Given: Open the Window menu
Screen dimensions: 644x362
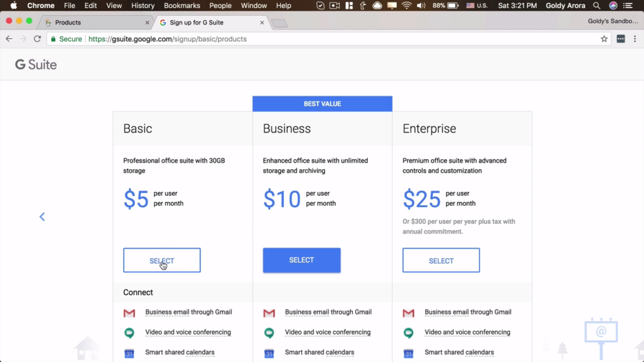Looking at the screenshot, I should click(254, 6).
